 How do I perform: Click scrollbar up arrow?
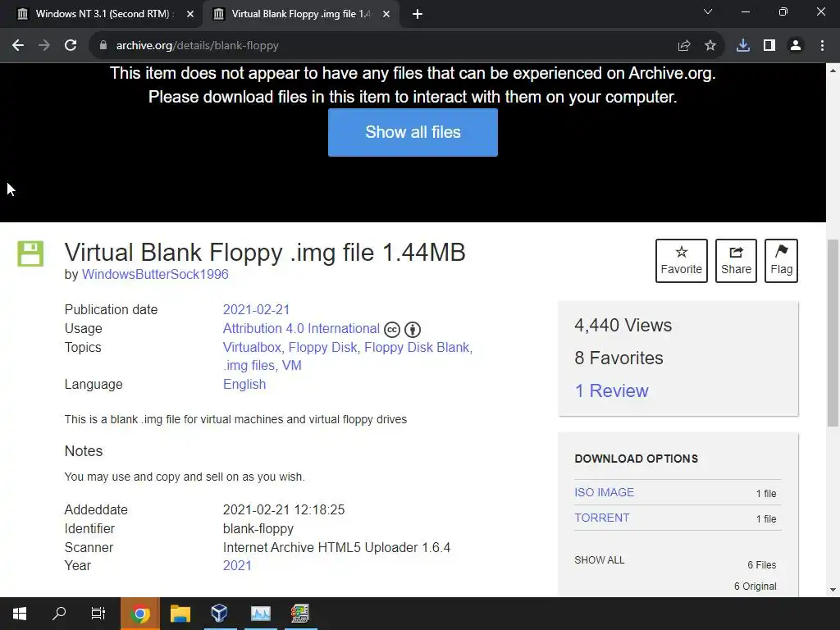pos(833,71)
